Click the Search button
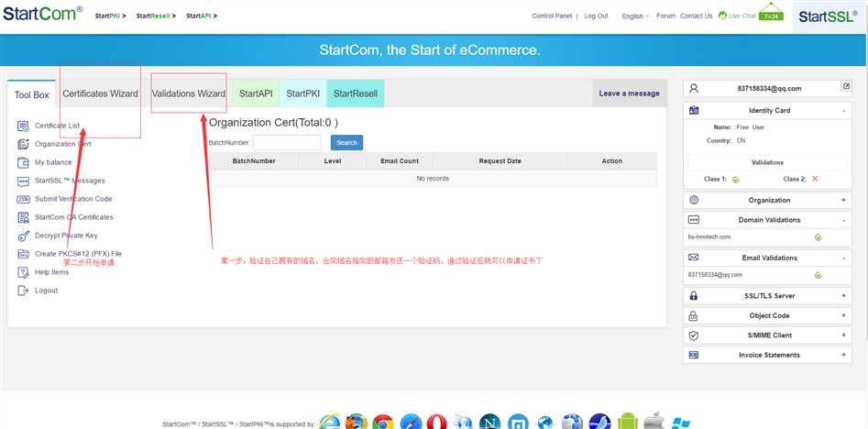868x429 pixels. pyautogui.click(x=346, y=142)
